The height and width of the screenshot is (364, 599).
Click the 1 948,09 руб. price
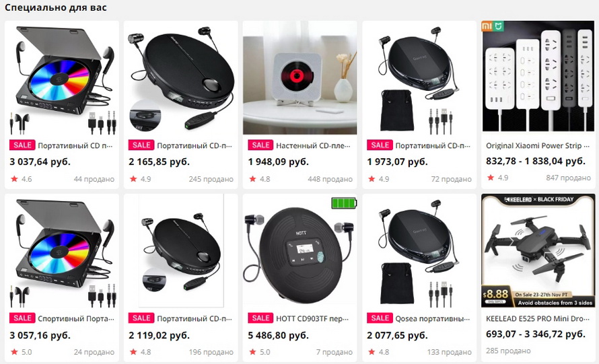[x=278, y=162]
